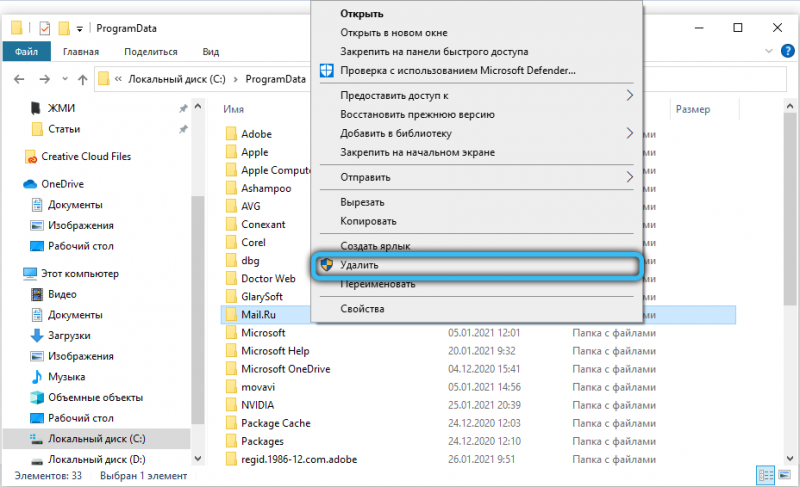Open the Вид ribbon tab
Screen dimensions: 800x487
(x=210, y=52)
